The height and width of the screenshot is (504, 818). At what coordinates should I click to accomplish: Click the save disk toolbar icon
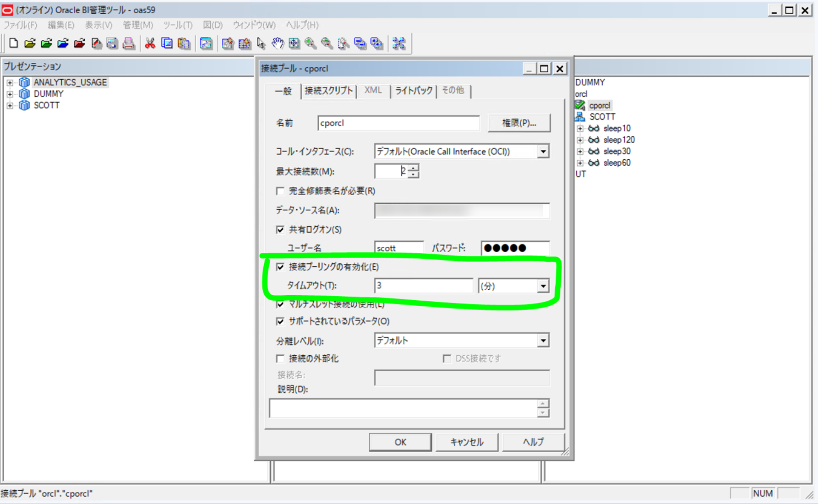point(112,43)
